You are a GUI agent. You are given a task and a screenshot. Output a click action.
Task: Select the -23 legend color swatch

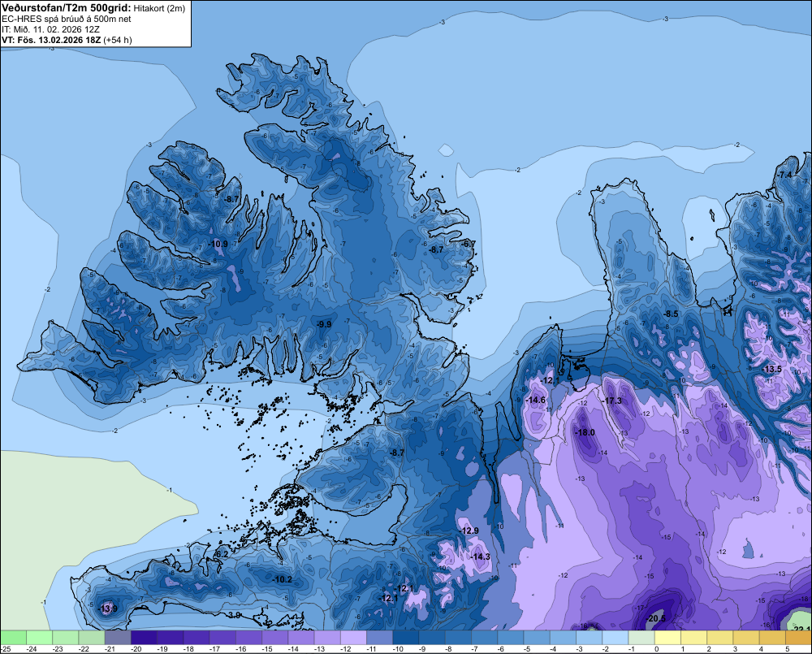point(65,638)
